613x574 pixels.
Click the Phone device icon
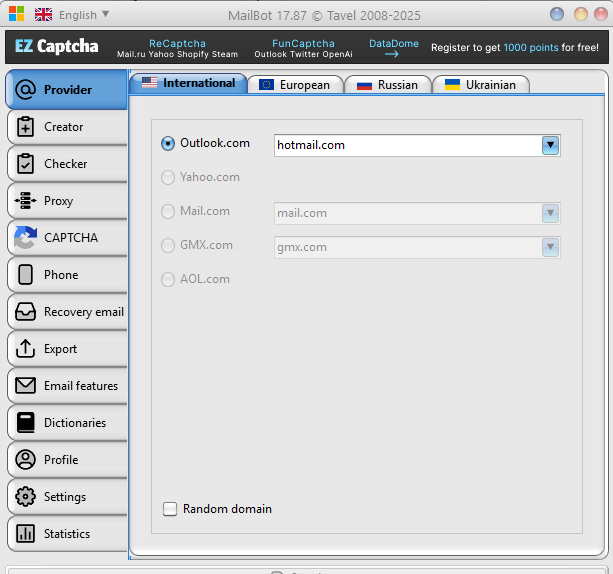click(x=25, y=274)
